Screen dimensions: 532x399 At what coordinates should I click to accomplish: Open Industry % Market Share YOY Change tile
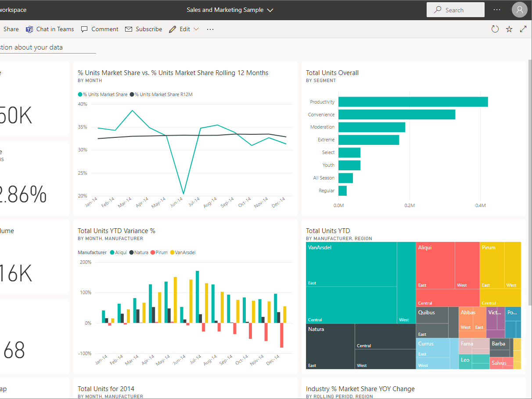tap(360, 389)
